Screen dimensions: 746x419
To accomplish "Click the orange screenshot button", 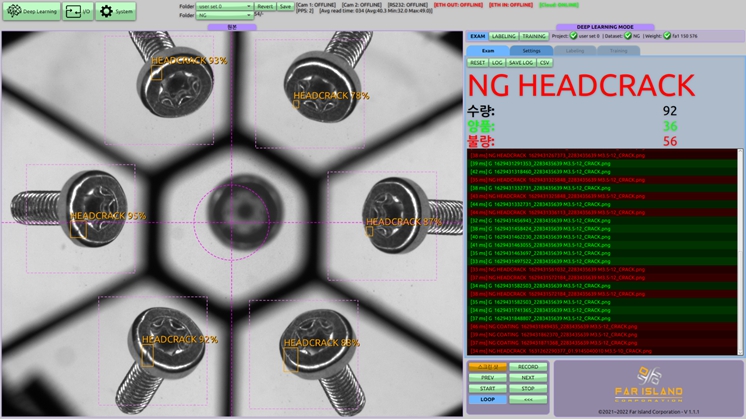I will 487,367.
